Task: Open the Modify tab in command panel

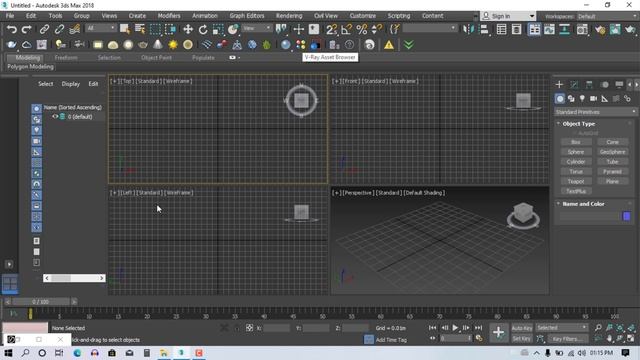Action: [x=574, y=84]
